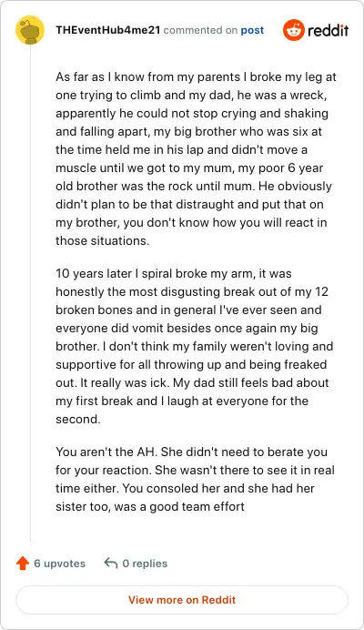Click the line "time either. You consoled her"

tap(185, 488)
